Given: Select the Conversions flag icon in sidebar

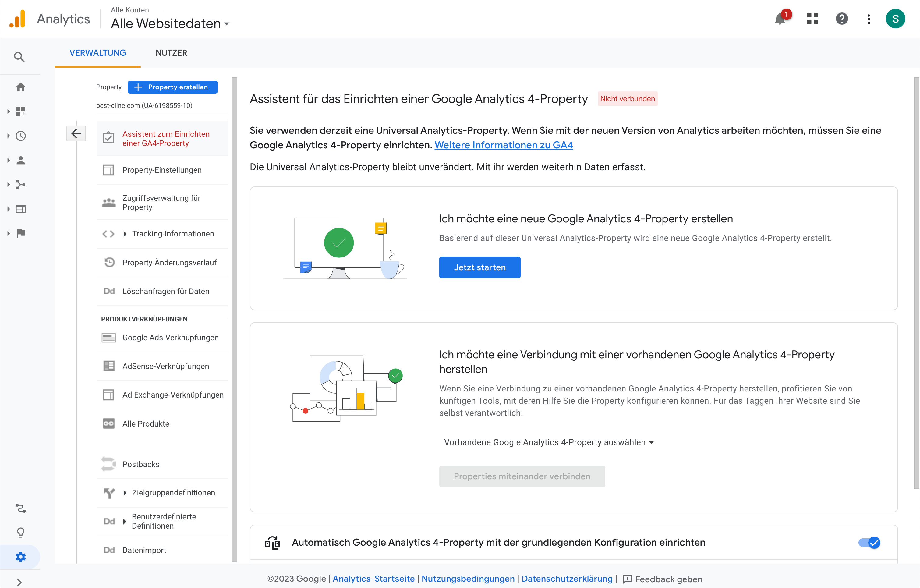Looking at the screenshot, I should tap(20, 233).
